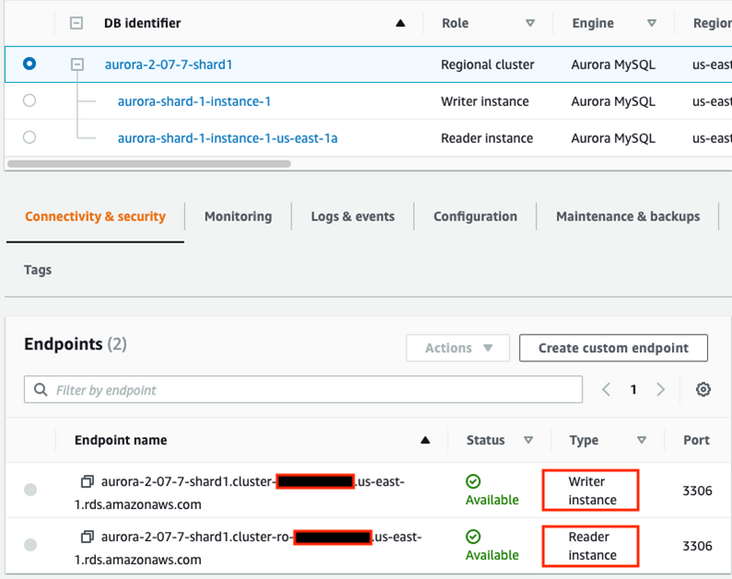Switch to the Monitoring tab

point(238,216)
